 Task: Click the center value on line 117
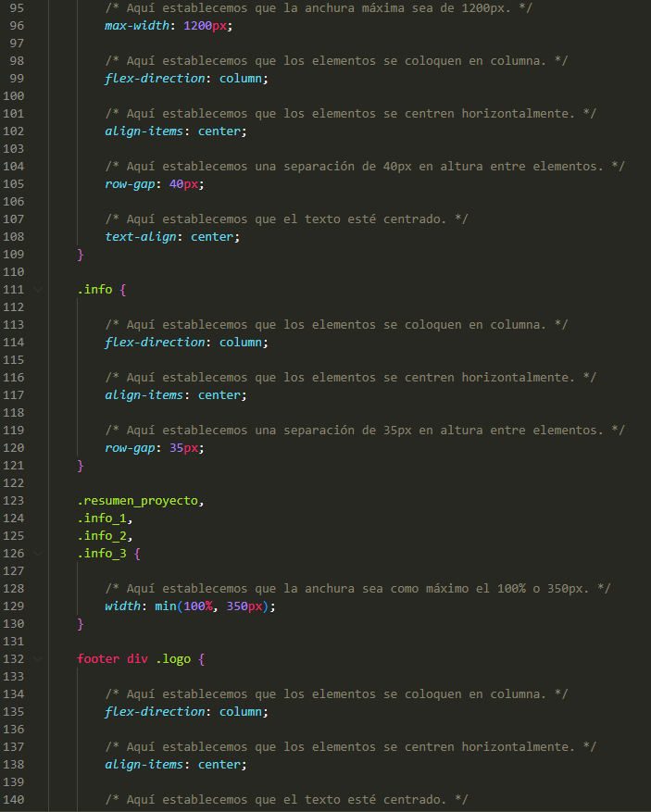click(x=219, y=395)
